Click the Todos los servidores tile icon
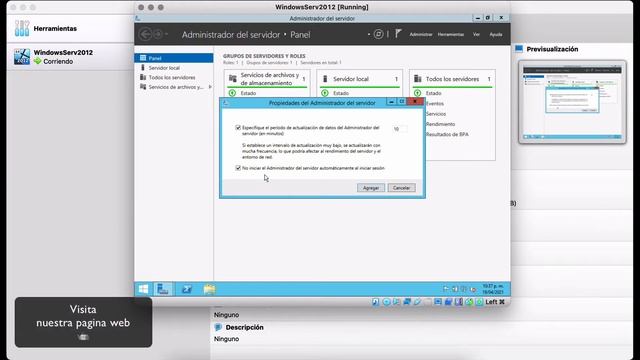 click(418, 78)
